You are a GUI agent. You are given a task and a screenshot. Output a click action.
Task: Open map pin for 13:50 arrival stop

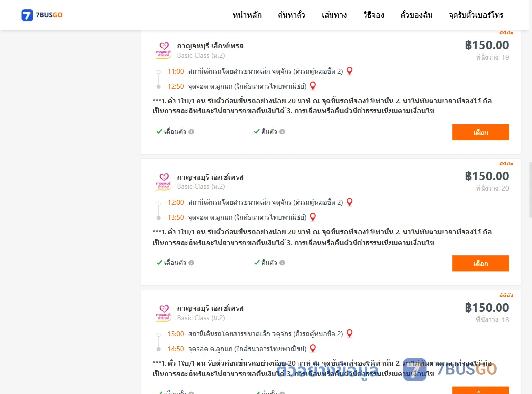(313, 217)
